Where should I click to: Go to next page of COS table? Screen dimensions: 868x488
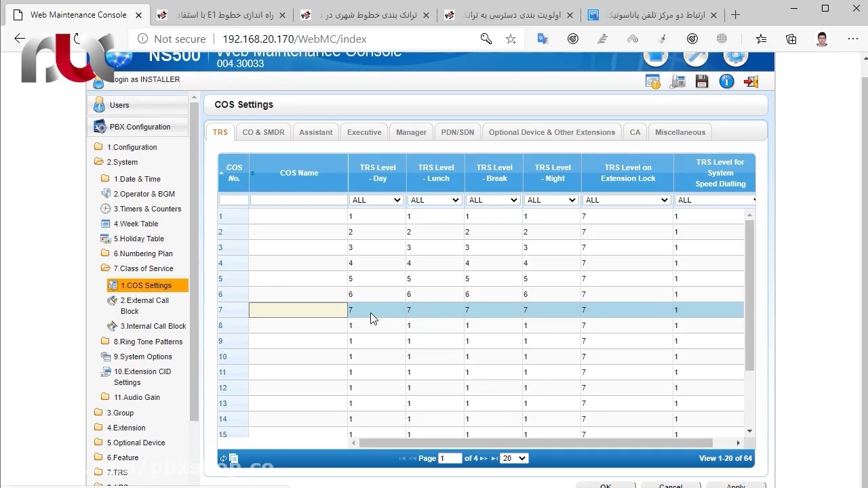484,459
